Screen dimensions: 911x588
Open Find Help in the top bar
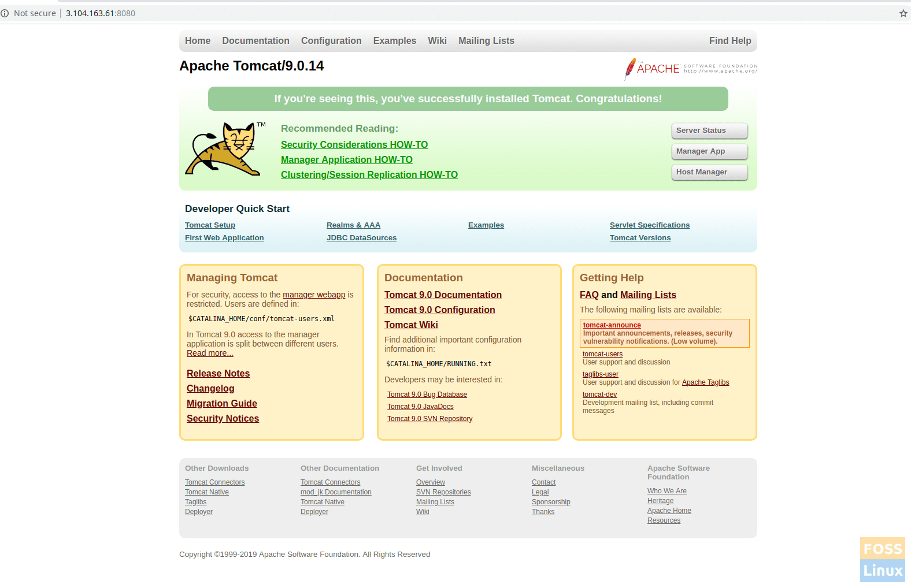[730, 40]
